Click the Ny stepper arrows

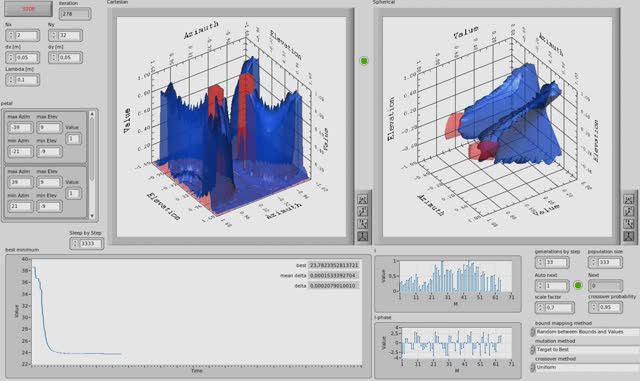click(54, 36)
